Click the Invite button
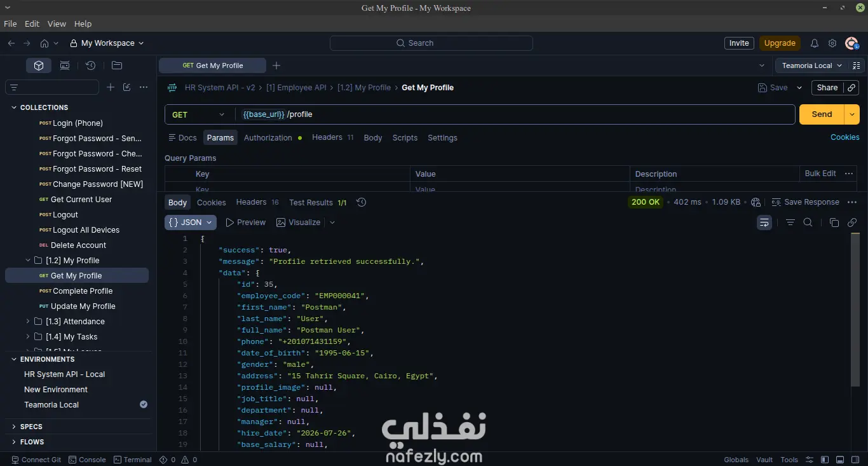868x466 pixels. click(x=739, y=43)
